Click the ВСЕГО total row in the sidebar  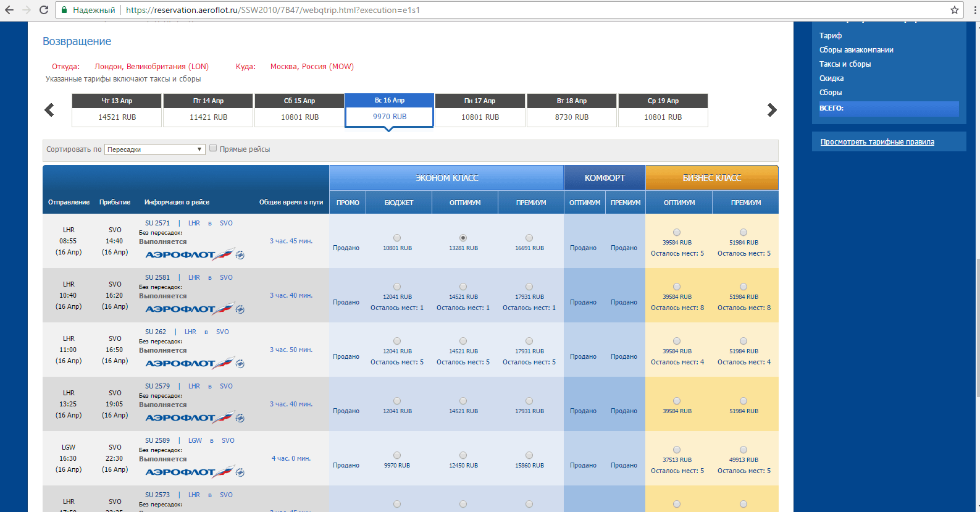click(x=888, y=108)
